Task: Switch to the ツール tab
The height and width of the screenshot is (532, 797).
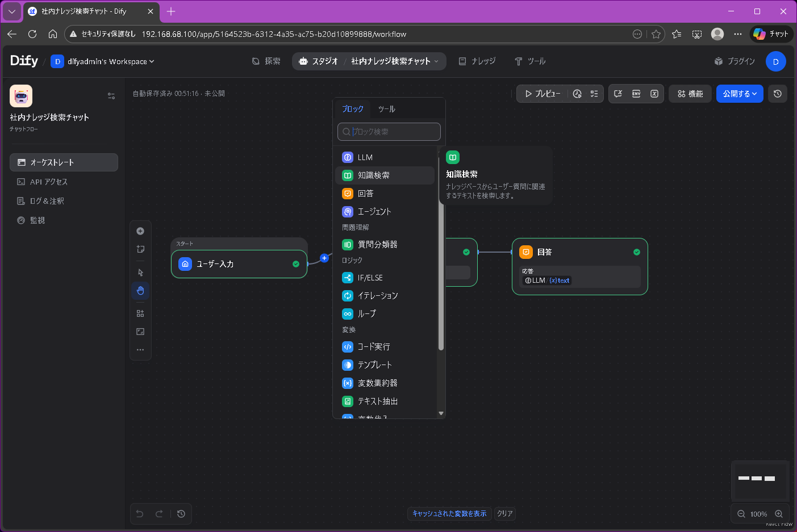Action: click(x=387, y=109)
